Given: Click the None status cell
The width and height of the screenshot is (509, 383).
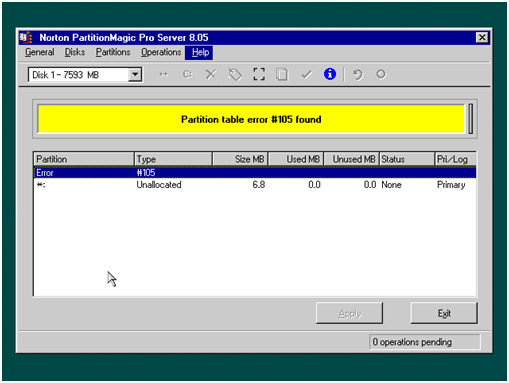Looking at the screenshot, I should pyautogui.click(x=391, y=185).
